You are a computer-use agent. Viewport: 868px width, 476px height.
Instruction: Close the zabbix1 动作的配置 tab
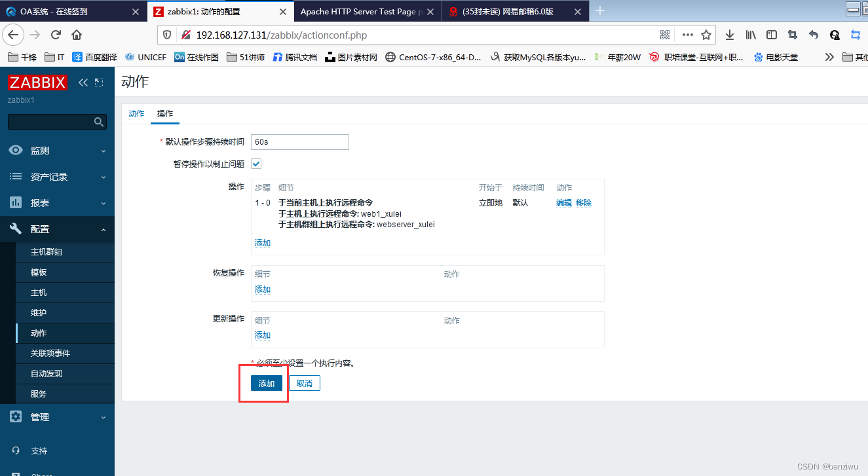tap(282, 12)
